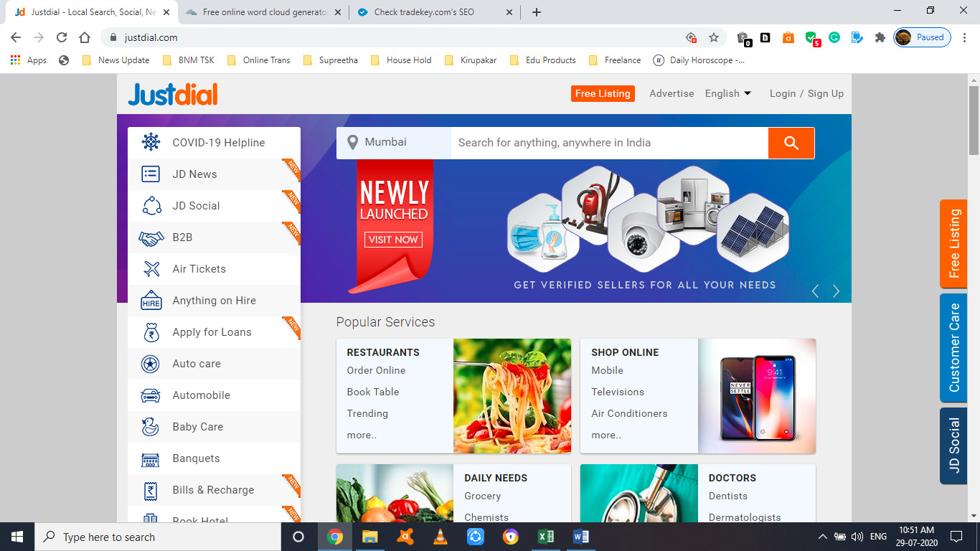Open Microsoft Word from the taskbar
980x551 pixels.
point(580,536)
